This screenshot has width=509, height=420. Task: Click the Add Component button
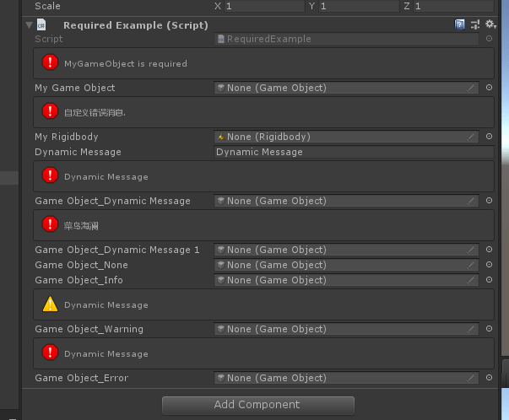tap(257, 405)
